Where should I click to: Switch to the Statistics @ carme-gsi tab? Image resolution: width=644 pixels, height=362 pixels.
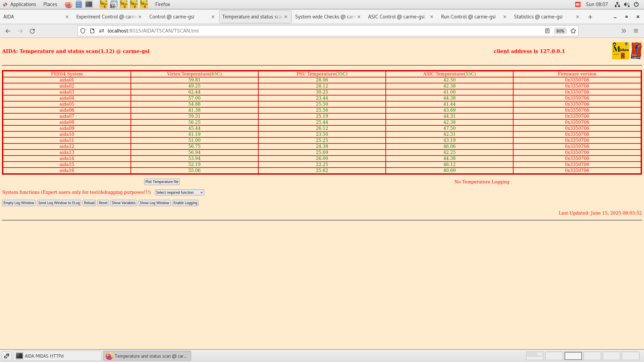538,16
